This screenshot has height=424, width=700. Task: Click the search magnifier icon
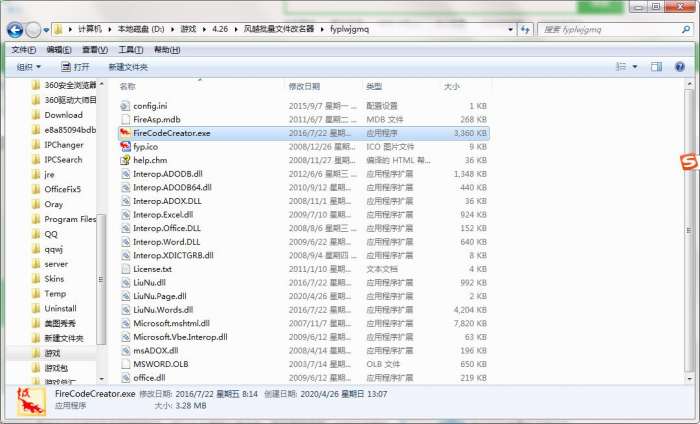[x=686, y=29]
